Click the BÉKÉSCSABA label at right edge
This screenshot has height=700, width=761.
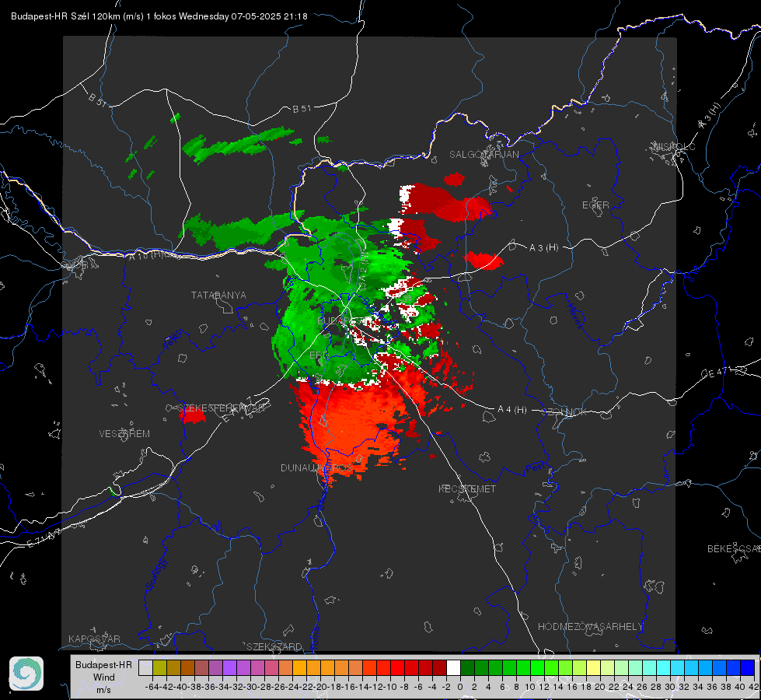(x=734, y=548)
